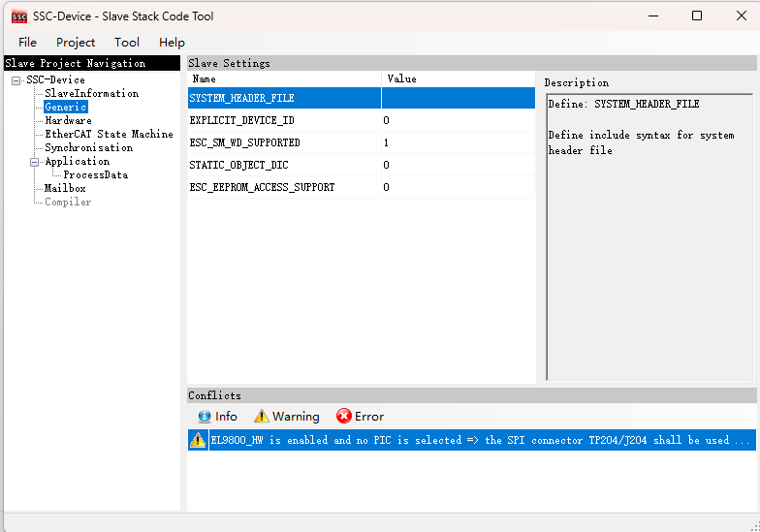Select ProcessData under Application
The width and height of the screenshot is (760, 532).
[95, 174]
